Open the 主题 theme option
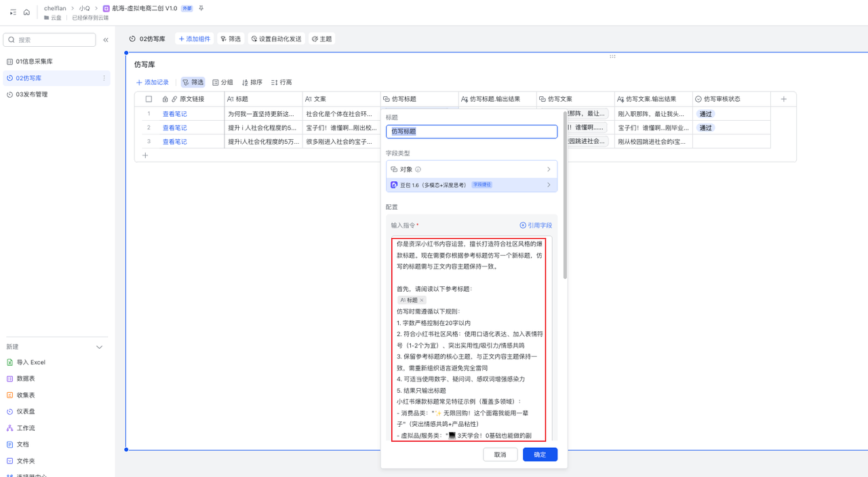The image size is (868, 477). click(321, 39)
